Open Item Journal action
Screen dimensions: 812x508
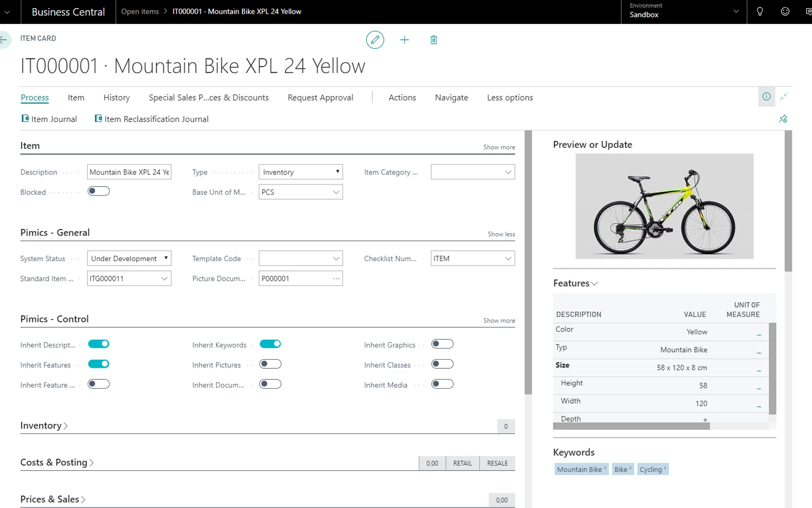coord(49,119)
